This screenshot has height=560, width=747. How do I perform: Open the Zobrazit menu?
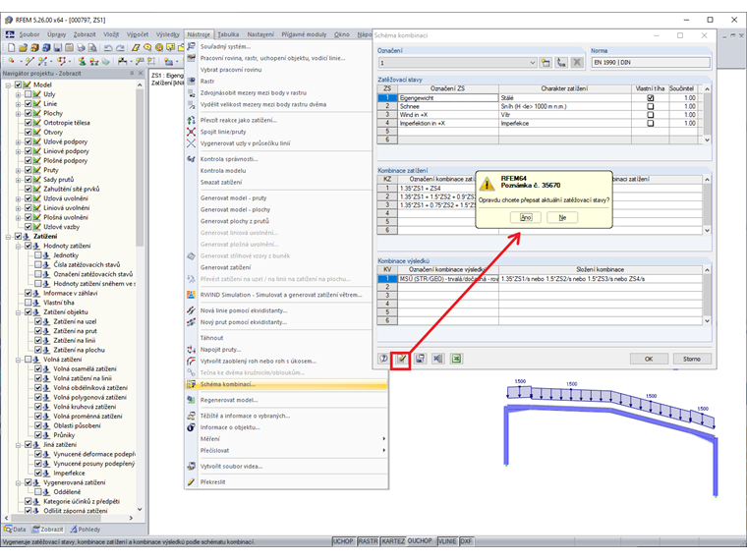85,34
